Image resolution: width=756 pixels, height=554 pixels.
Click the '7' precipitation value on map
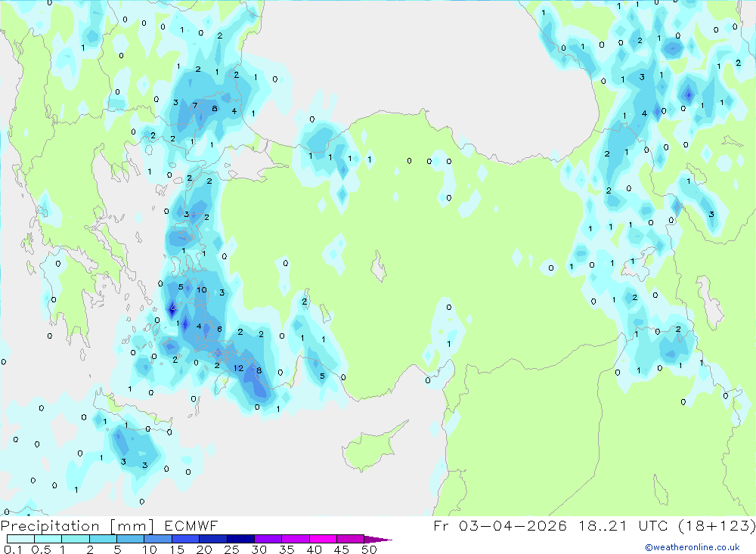[195, 106]
